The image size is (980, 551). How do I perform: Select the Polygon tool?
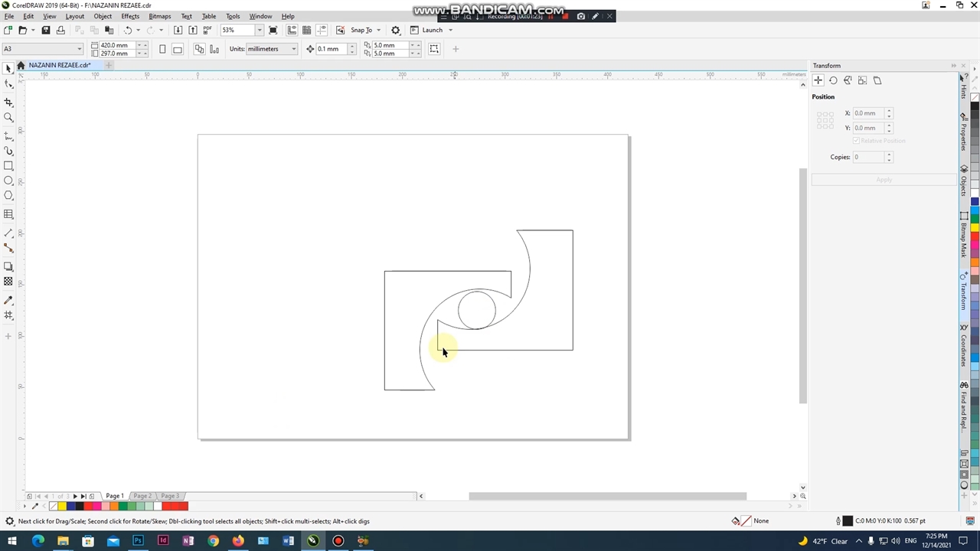pyautogui.click(x=8, y=196)
